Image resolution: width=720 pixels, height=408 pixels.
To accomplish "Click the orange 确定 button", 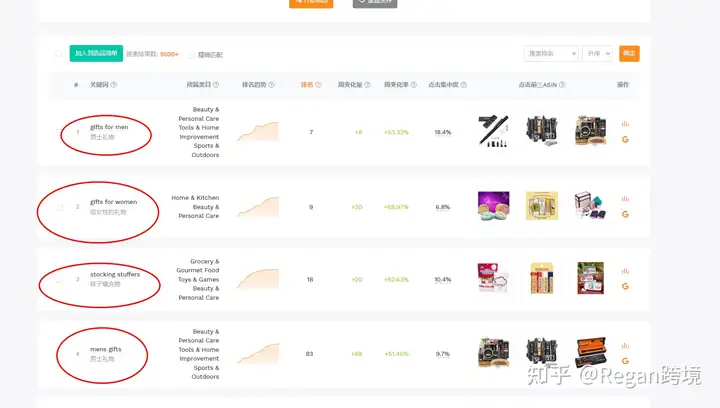I will 629,54.
